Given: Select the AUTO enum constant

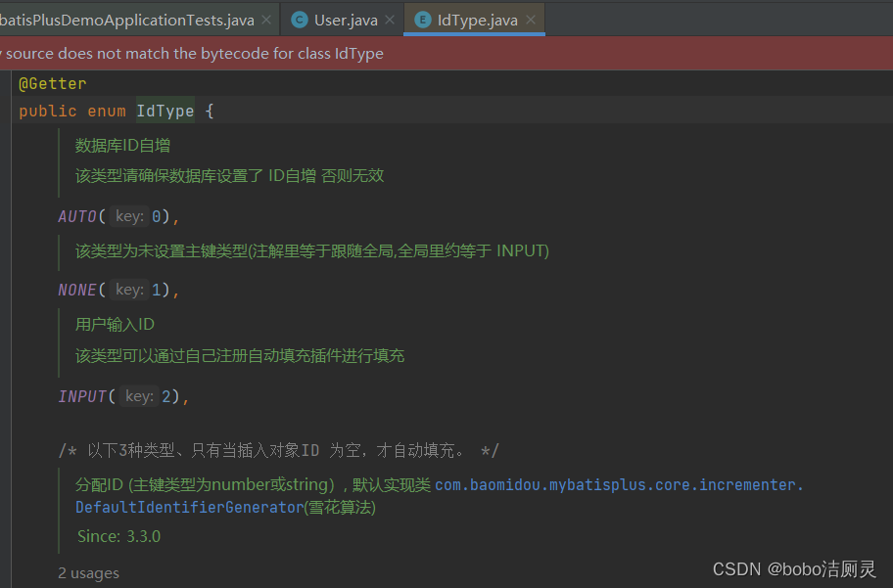Looking at the screenshot, I should pos(77,216).
